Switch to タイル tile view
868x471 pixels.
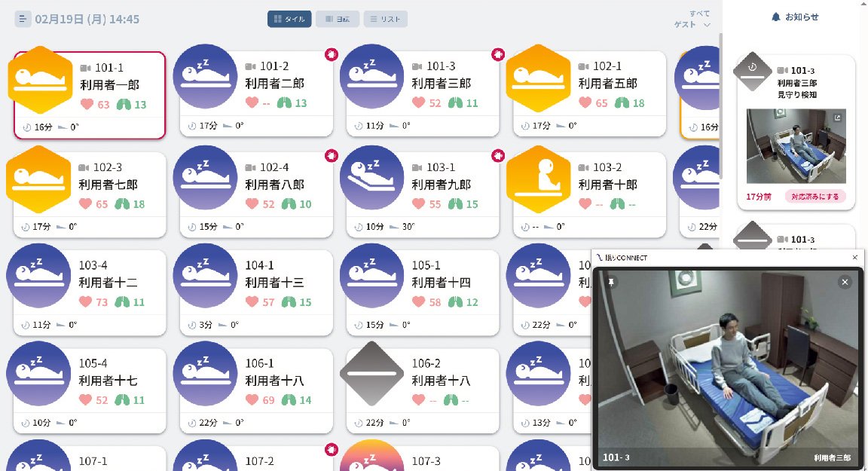tap(289, 19)
